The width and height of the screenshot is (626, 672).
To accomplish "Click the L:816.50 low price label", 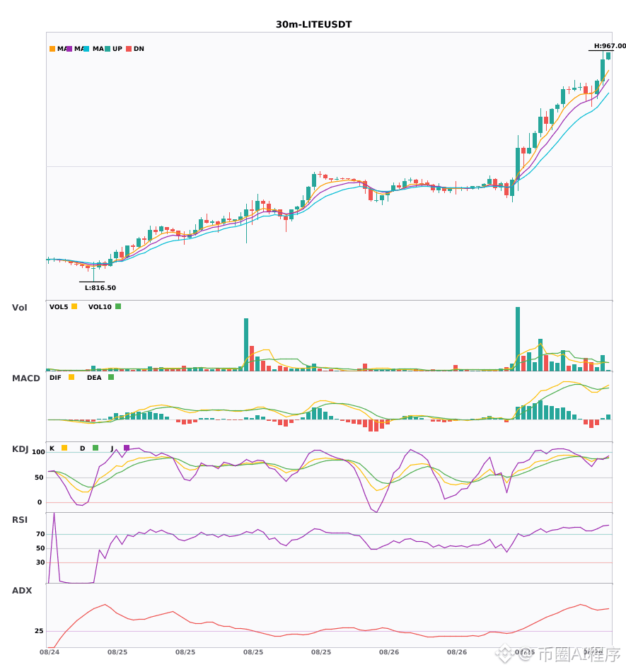I will [x=100, y=288].
